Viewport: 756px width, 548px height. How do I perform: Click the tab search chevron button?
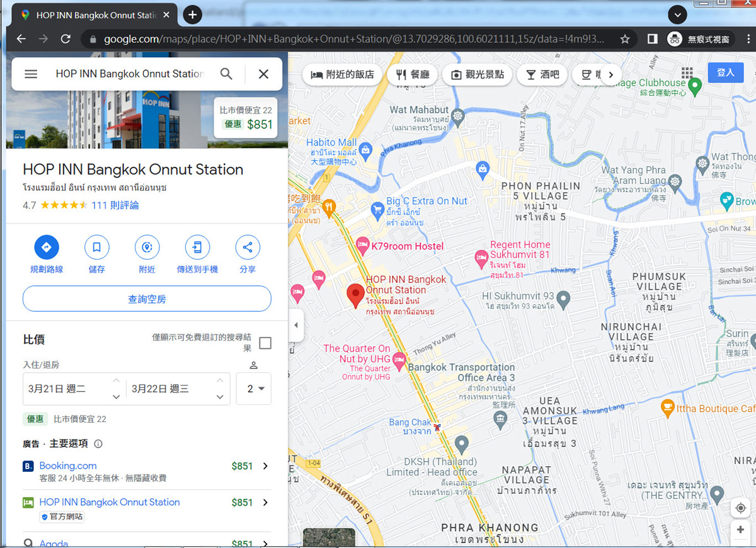click(677, 14)
